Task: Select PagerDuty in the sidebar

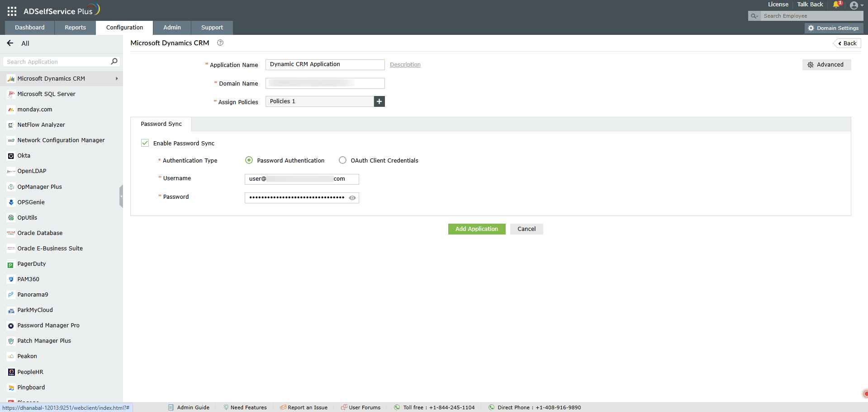Action: click(31, 263)
